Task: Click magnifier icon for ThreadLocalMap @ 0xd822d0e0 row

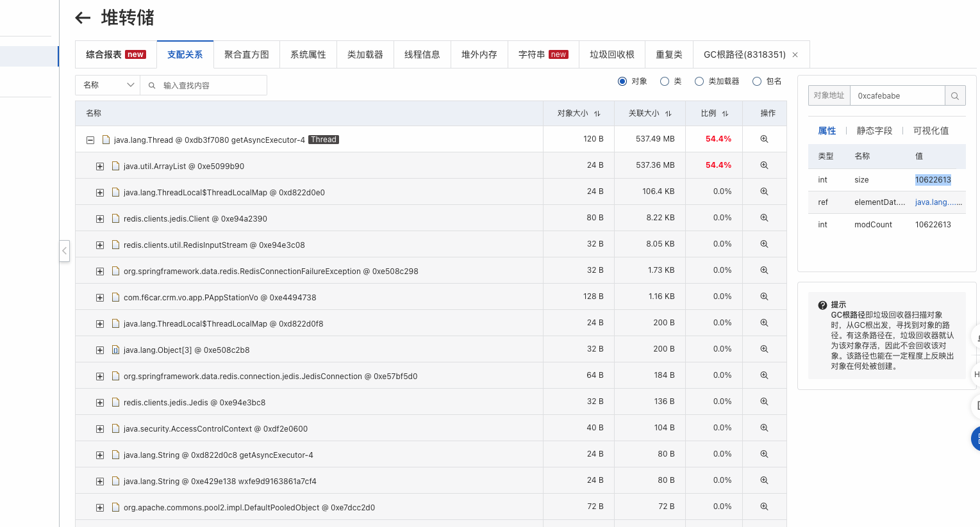Action: coord(764,191)
